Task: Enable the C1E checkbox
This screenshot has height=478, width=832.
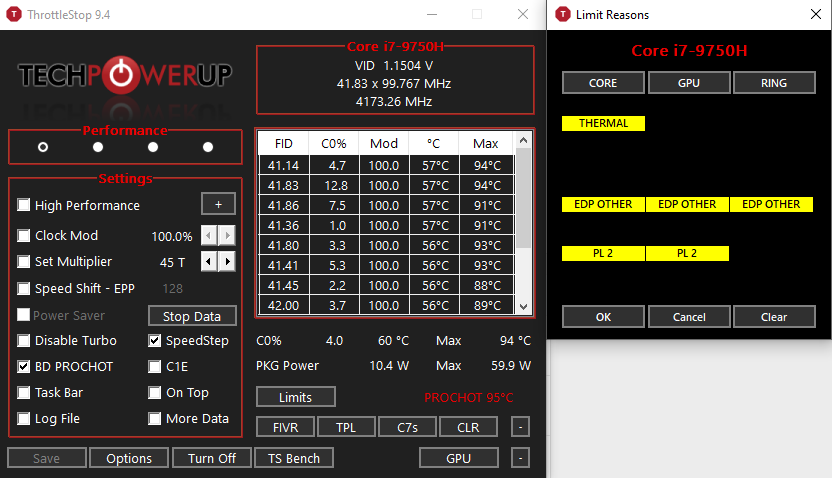Action: (x=154, y=366)
